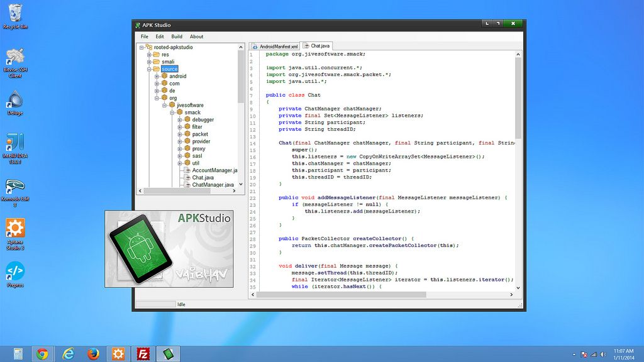Expand the smali folder in the tree
The image size is (644, 362).
tap(150, 62)
